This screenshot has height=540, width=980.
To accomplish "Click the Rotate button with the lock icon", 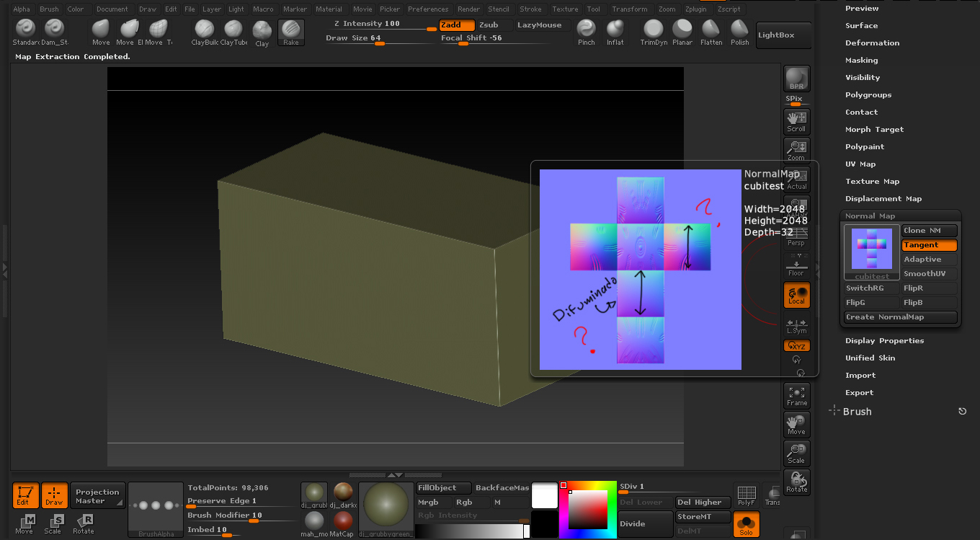I will [796, 482].
